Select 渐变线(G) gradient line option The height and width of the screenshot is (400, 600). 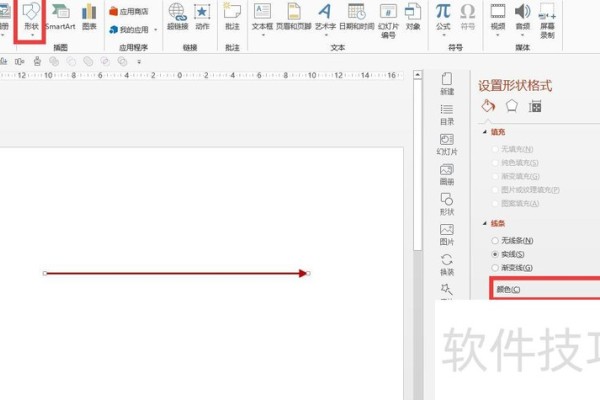[x=512, y=268]
